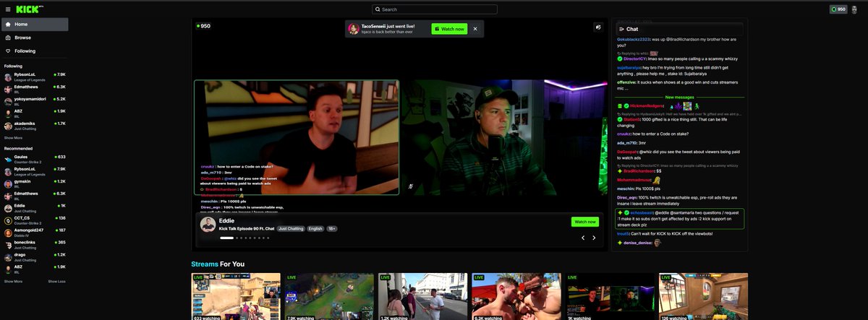This screenshot has height=320, width=868.
Task: Expand Following list with Show More
Action: [13, 137]
